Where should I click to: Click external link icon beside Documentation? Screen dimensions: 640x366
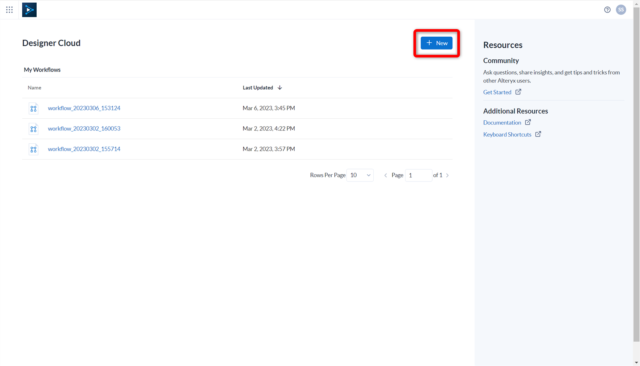[x=528, y=122]
